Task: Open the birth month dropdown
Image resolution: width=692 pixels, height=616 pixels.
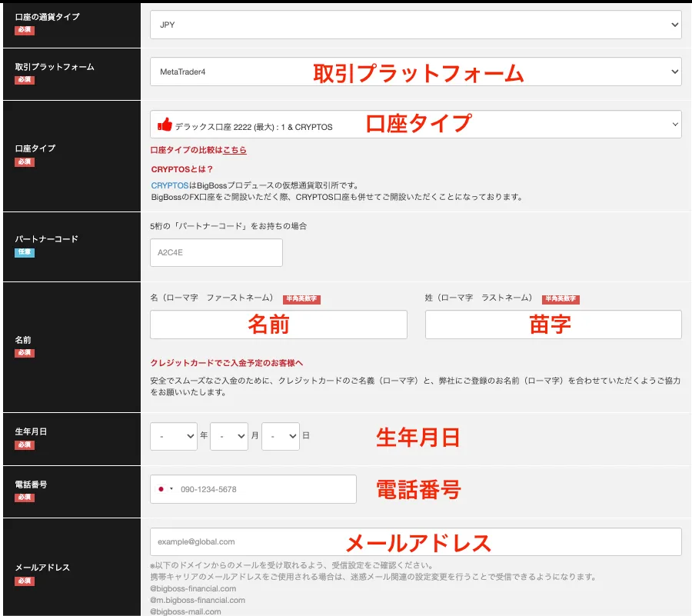Action: pyautogui.click(x=228, y=436)
